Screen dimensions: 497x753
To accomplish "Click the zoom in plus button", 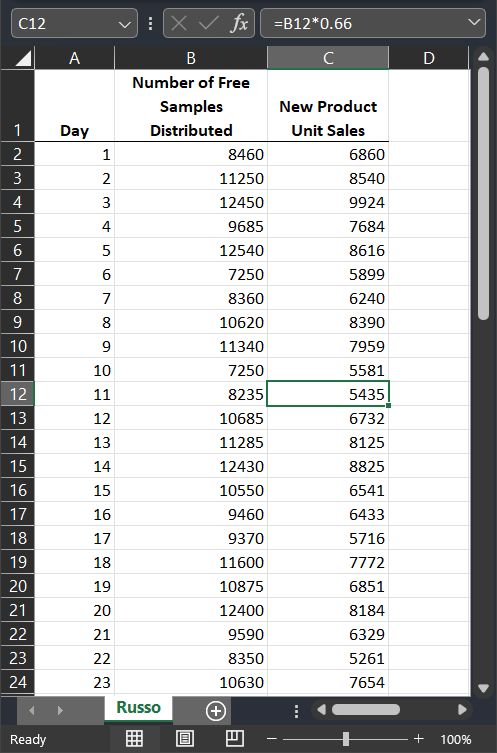I will 419,739.
